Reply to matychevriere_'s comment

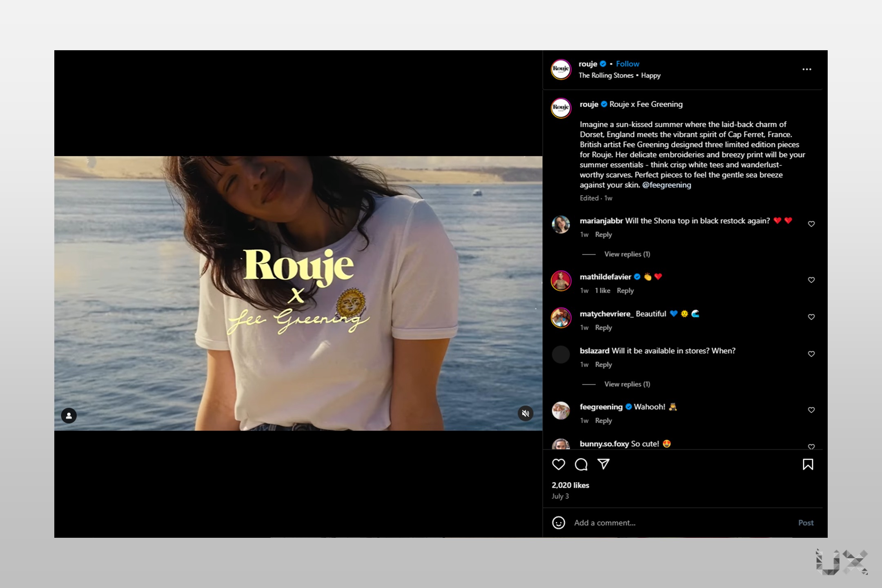604,327
